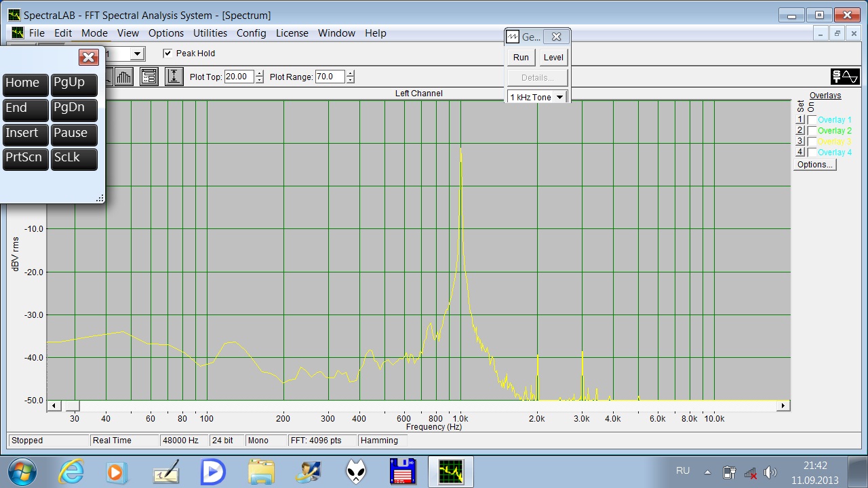Uncheck the Peak Hold checkbox
Screen dimensions: 868x488
tap(167, 54)
